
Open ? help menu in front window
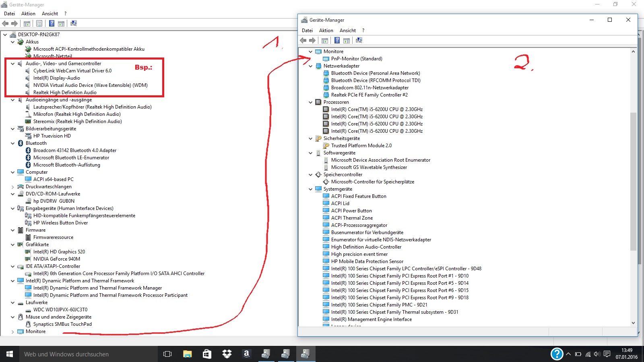click(363, 31)
